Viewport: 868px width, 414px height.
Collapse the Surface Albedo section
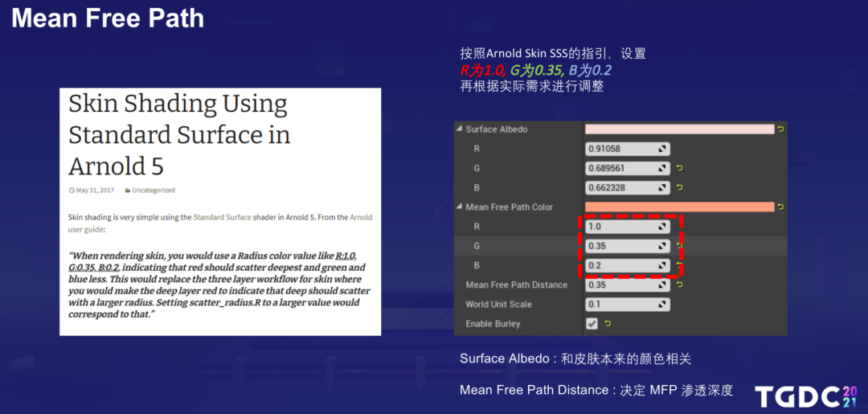459,129
